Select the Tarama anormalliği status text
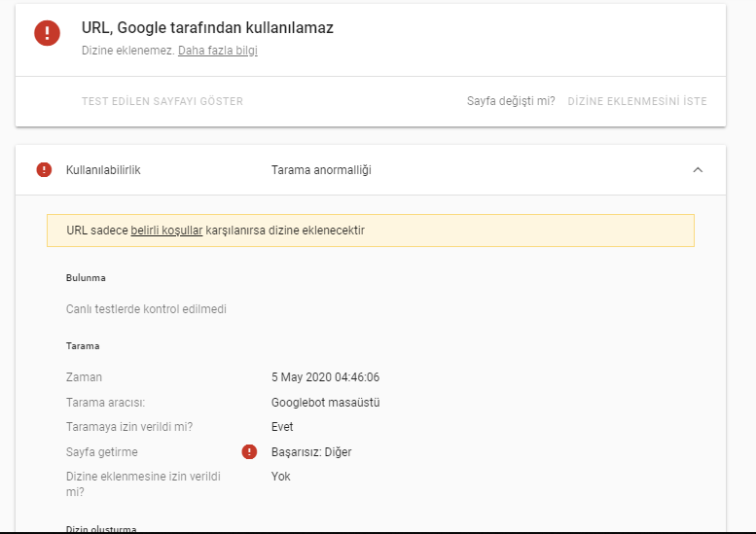 tap(320, 170)
